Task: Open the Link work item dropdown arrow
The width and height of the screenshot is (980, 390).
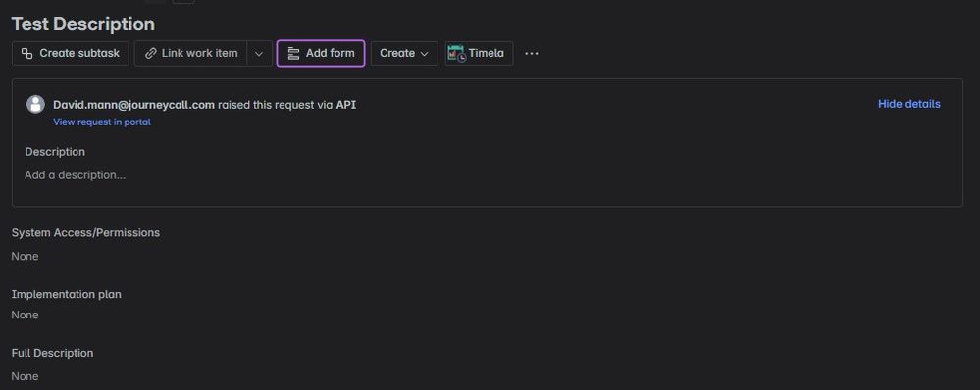Action: (259, 53)
